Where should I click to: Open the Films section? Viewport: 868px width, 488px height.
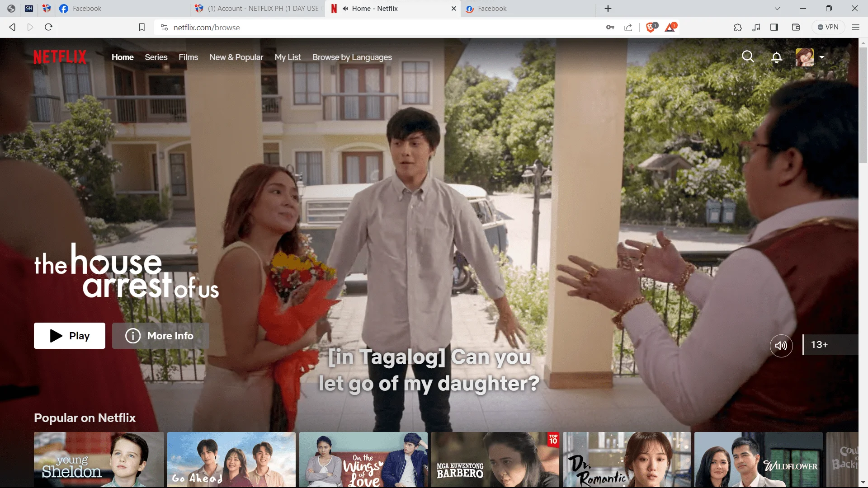[188, 57]
